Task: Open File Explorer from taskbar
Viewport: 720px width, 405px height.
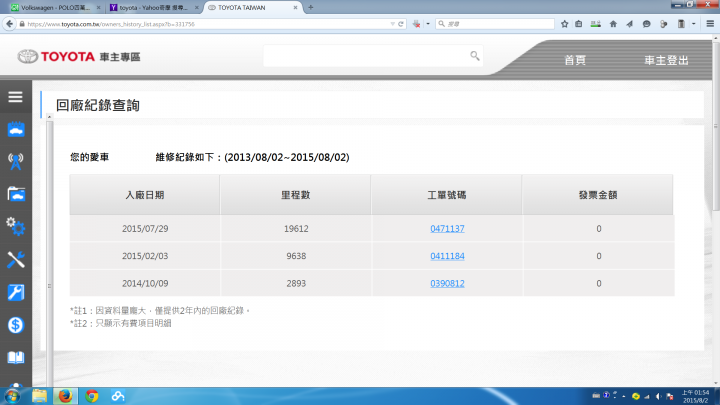Action: pyautogui.click(x=39, y=396)
